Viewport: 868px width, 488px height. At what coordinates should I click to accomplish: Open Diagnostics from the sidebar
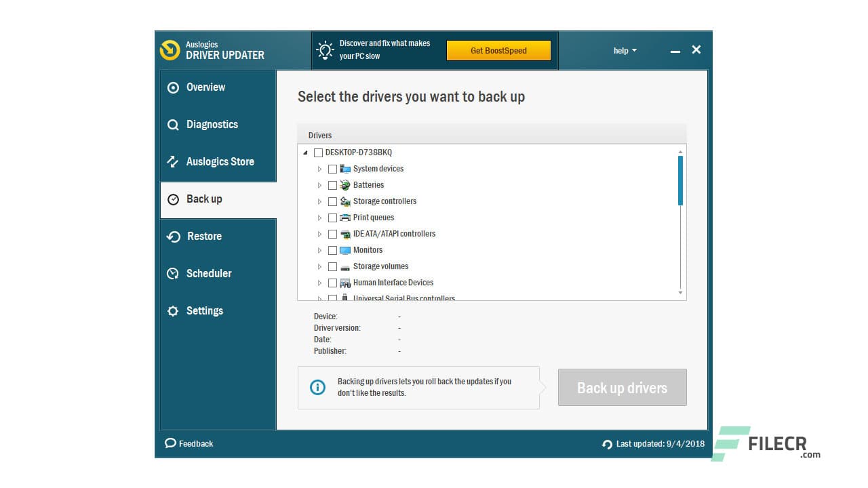click(x=174, y=125)
